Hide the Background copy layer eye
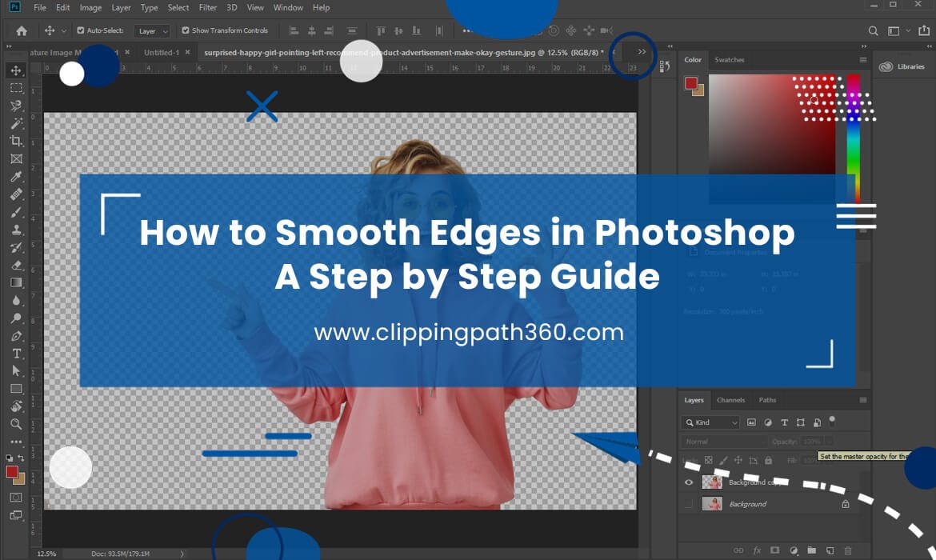This screenshot has height=560, width=936. pos(689,482)
